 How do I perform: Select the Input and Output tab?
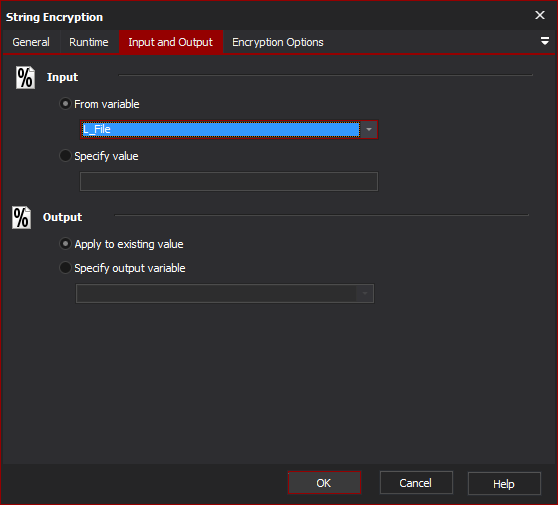click(x=171, y=42)
